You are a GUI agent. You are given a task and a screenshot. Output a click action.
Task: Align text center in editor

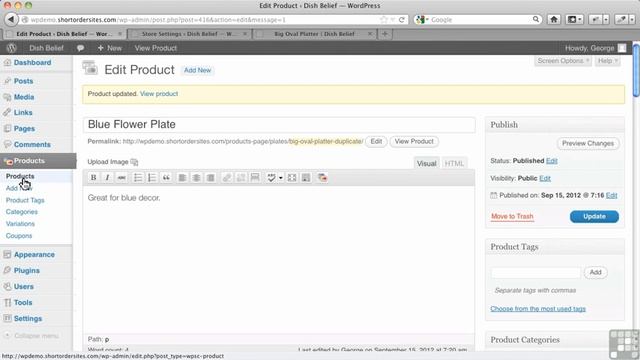(196, 178)
